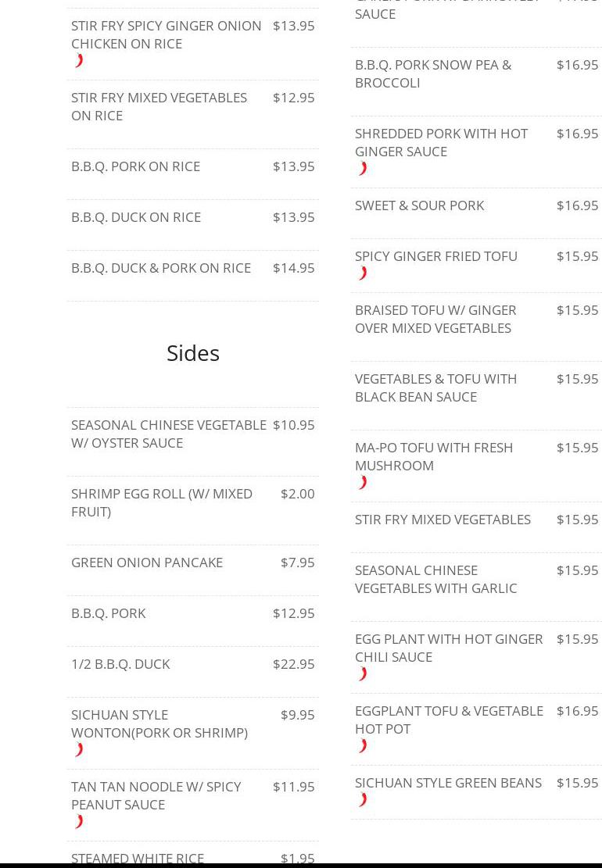Screen dimensions: 602x868
Task: Select 1/2 B.B.Q. Duck side dish
Action: click(120, 664)
